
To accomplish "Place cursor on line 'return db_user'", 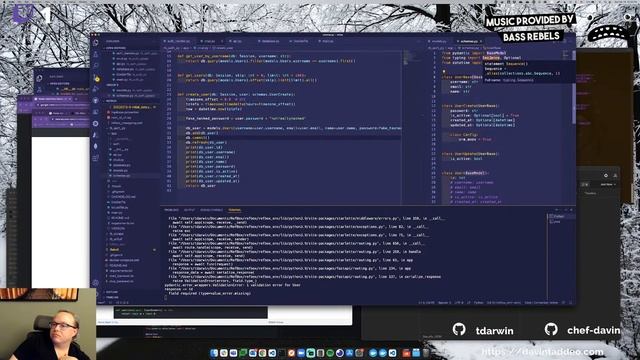I will coord(200,186).
